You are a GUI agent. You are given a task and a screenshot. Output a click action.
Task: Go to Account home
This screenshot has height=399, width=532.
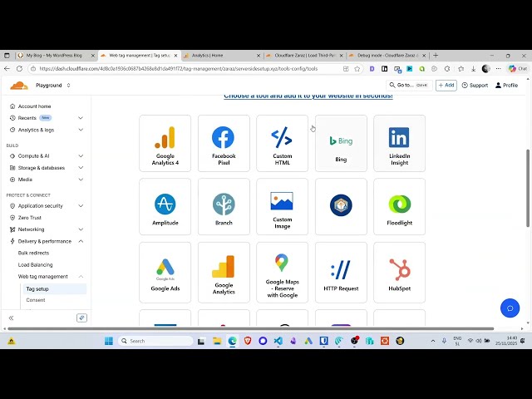click(34, 106)
